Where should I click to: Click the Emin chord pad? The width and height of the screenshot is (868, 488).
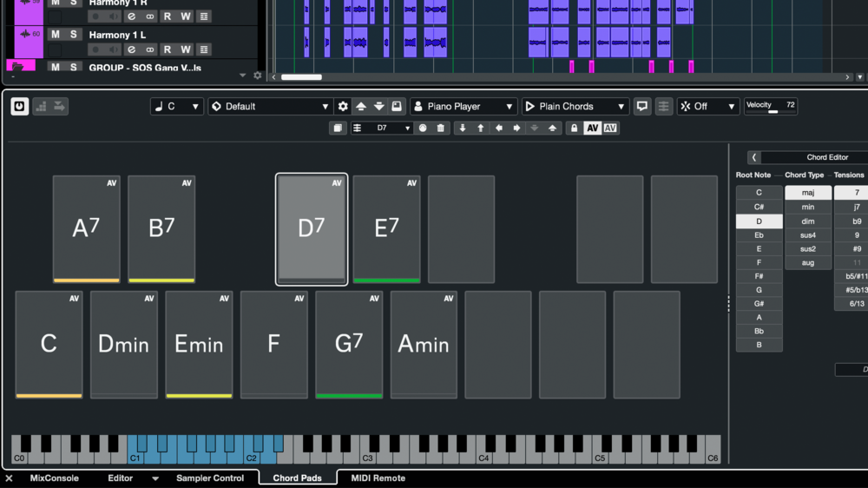click(199, 345)
